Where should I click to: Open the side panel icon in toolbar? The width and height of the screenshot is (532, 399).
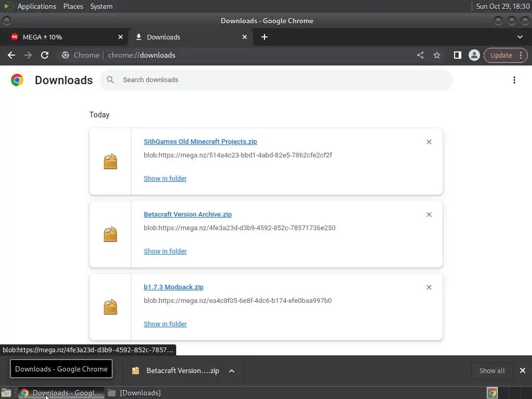pos(457,55)
